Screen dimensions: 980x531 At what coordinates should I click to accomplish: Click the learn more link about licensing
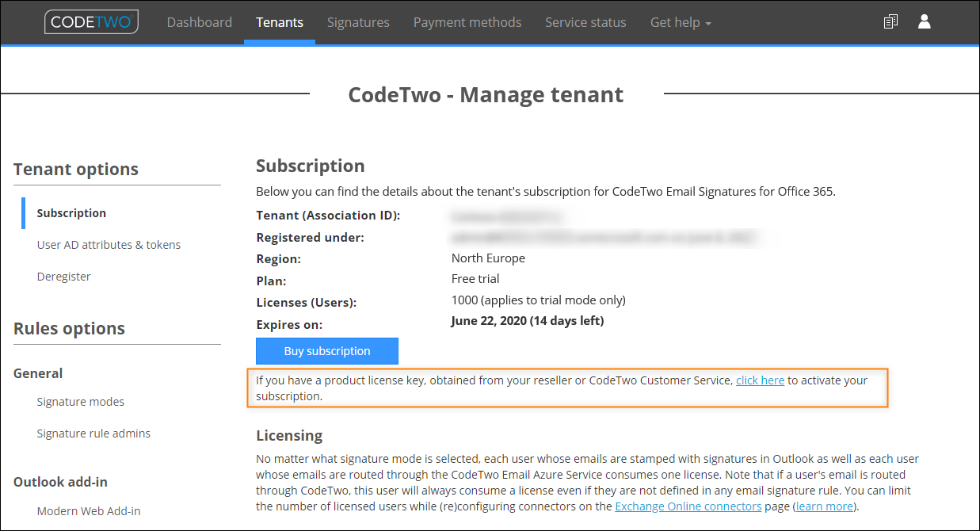[x=824, y=506]
